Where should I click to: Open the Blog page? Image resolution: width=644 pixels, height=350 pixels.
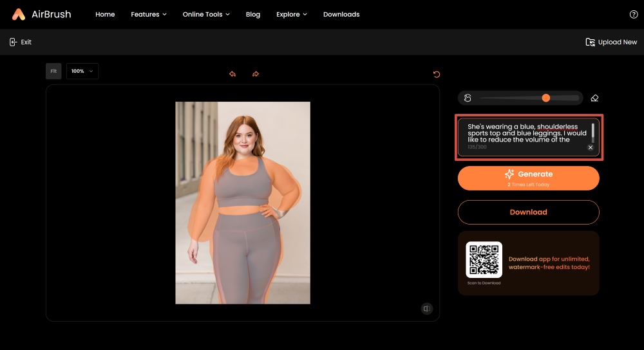coord(253,14)
